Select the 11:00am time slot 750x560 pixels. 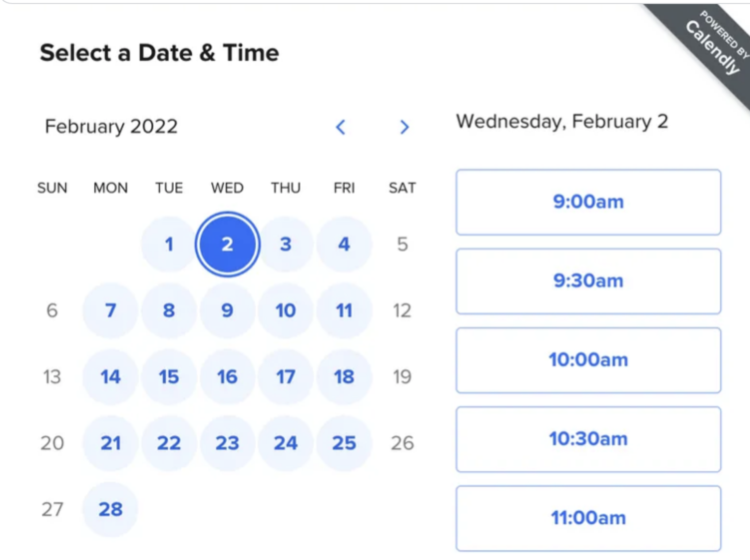(588, 518)
